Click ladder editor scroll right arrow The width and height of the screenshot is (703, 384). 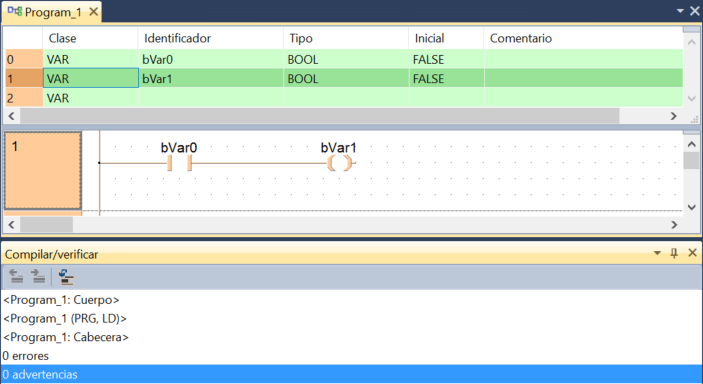(674, 224)
